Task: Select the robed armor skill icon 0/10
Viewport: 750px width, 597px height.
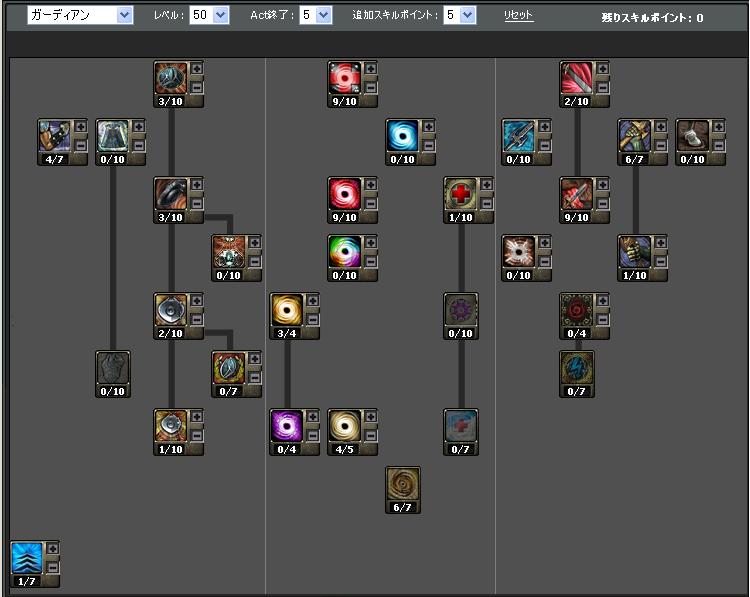Action: tap(112, 136)
